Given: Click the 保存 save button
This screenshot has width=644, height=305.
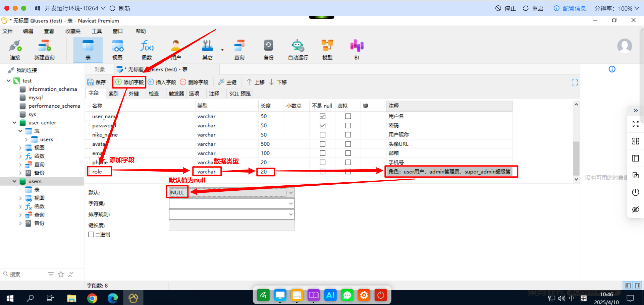Looking at the screenshot, I should (x=97, y=82).
